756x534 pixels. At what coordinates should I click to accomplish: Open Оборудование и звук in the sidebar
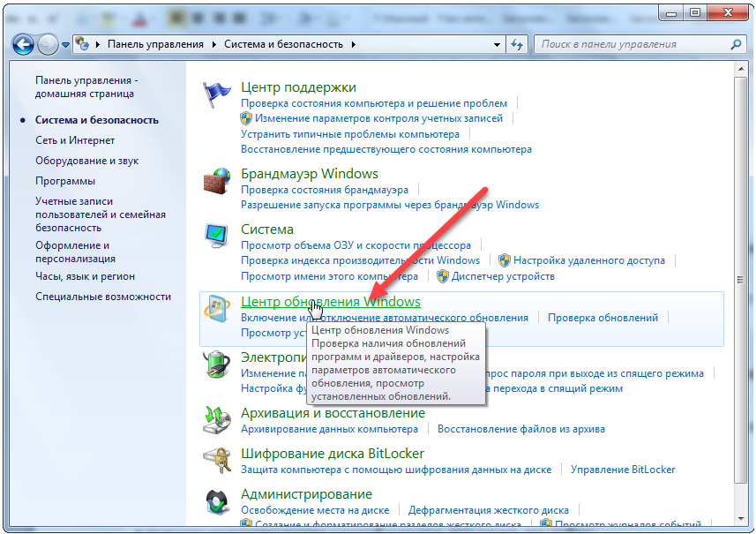87,161
